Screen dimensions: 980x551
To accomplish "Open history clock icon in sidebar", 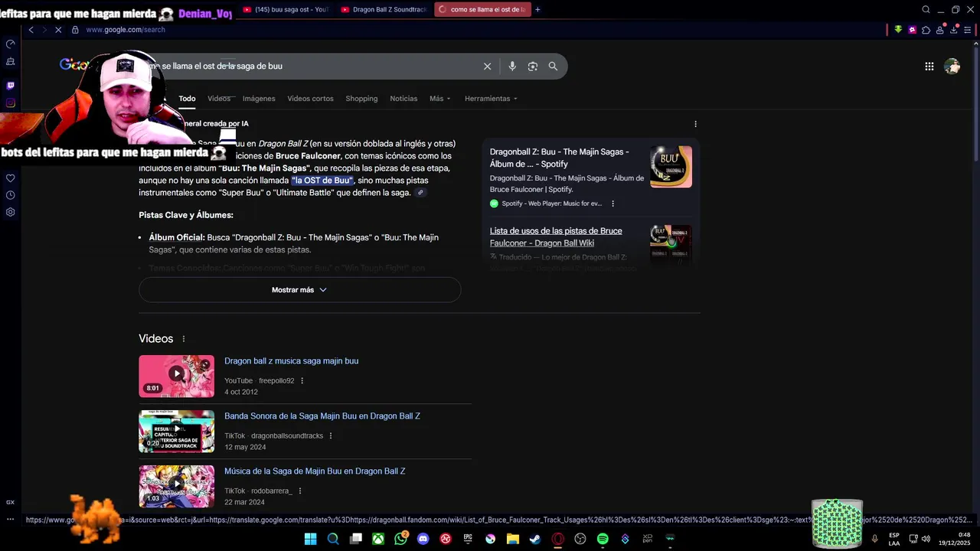I will pos(11,195).
